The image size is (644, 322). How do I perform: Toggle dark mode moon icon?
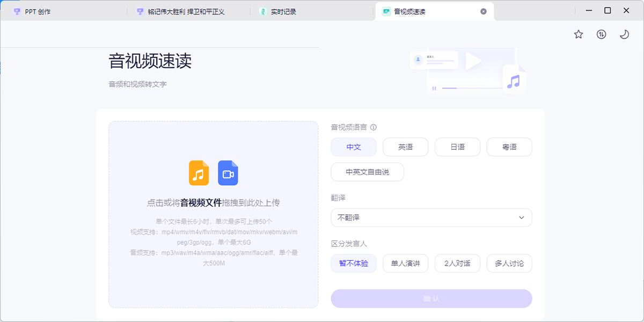coord(624,34)
